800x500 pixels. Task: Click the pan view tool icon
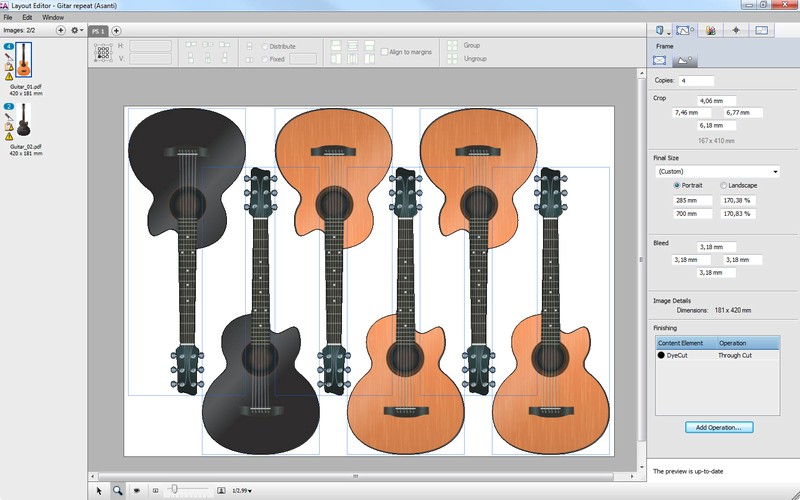136,491
